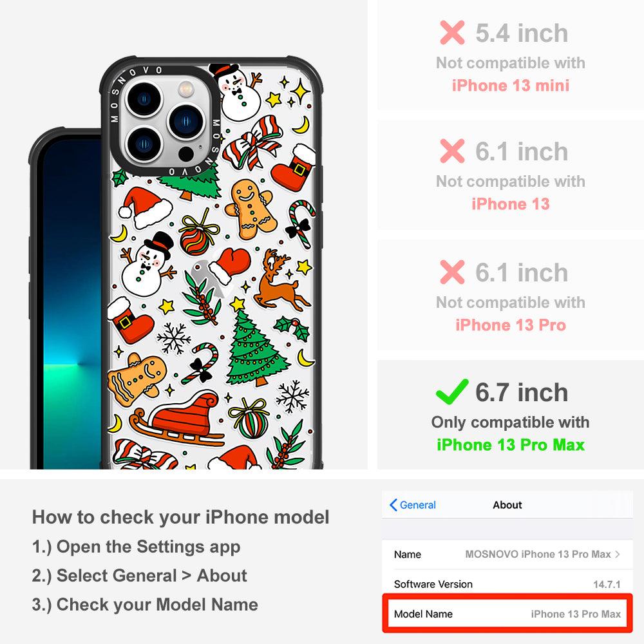Click How to check your iPhone model heading
644x644 pixels.
tap(181, 516)
